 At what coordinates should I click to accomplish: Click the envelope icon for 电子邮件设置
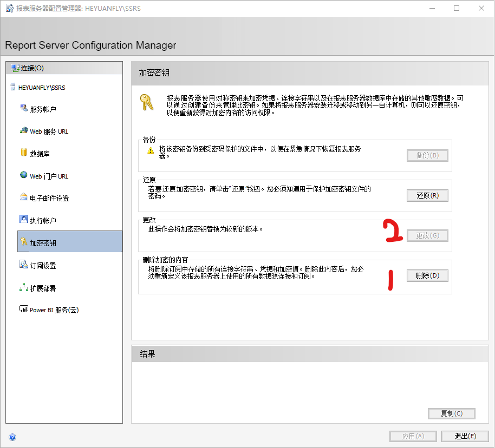[24, 197]
